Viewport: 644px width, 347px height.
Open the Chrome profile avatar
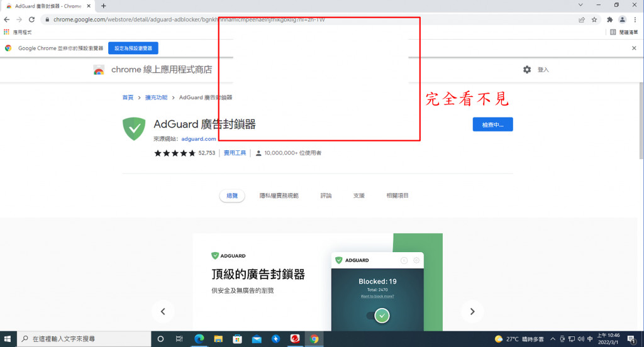pyautogui.click(x=623, y=19)
